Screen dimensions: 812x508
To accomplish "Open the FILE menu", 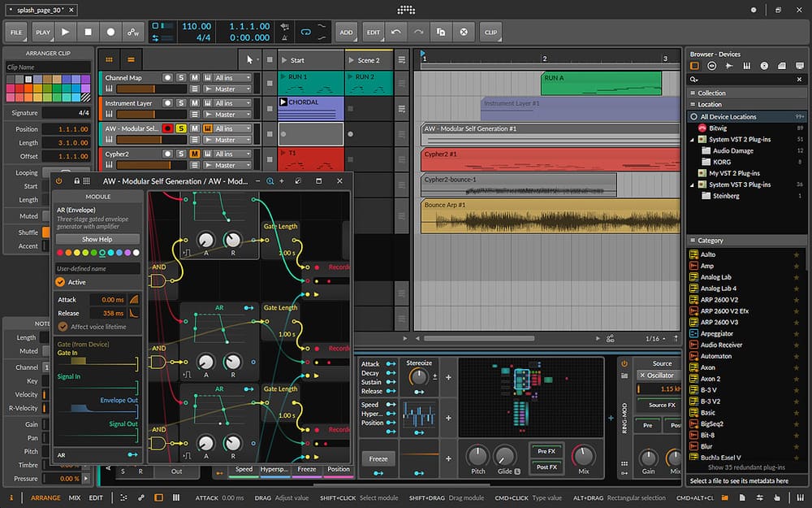I will click(x=15, y=32).
